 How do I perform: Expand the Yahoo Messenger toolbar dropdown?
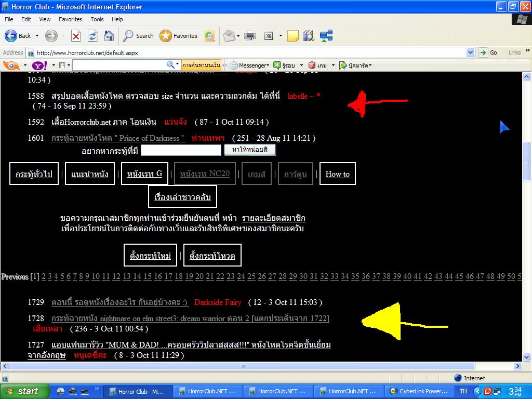tap(268, 65)
